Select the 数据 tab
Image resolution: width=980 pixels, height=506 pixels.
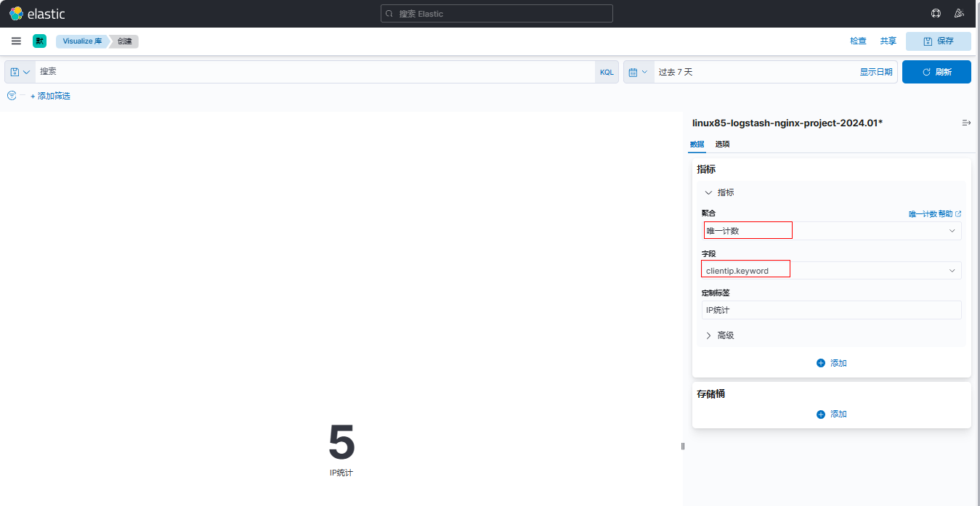[697, 144]
